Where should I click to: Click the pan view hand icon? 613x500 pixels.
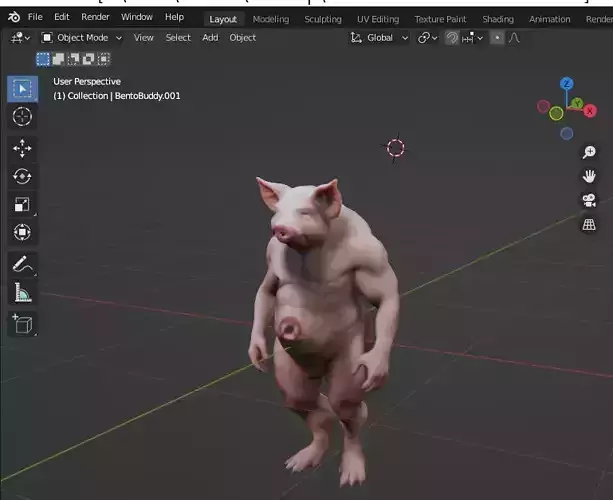click(x=589, y=176)
